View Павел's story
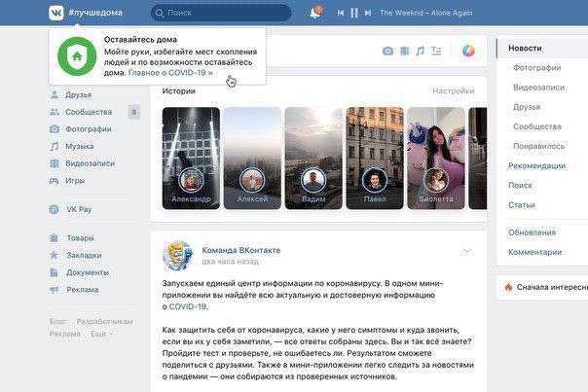 (x=375, y=159)
